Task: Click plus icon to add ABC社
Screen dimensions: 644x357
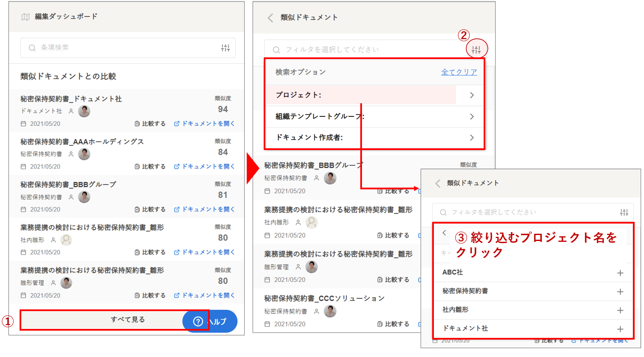Action: tap(620, 273)
